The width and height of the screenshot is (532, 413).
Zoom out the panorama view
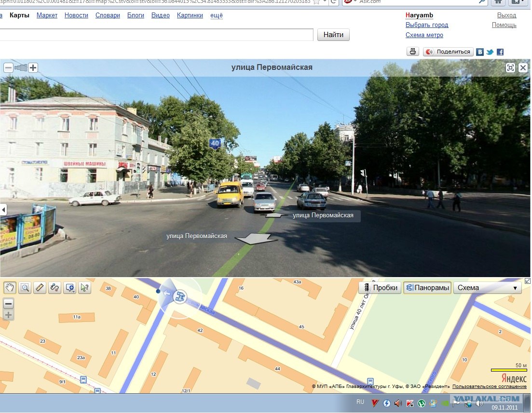click(9, 68)
